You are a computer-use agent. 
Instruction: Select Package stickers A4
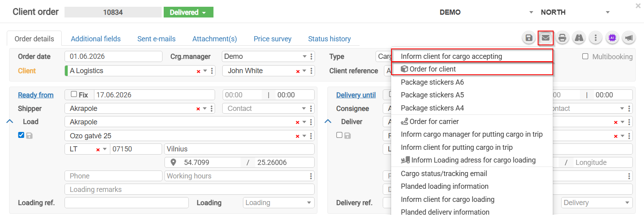pos(472,108)
